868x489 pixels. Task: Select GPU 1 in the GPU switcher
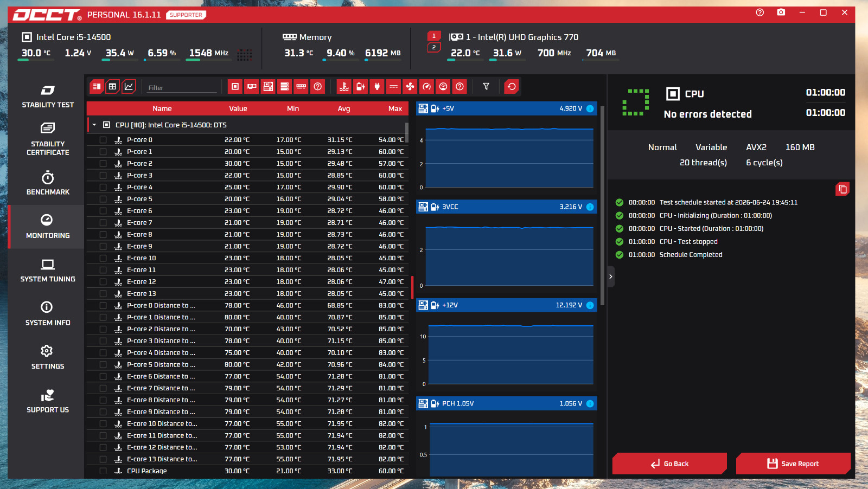click(434, 36)
